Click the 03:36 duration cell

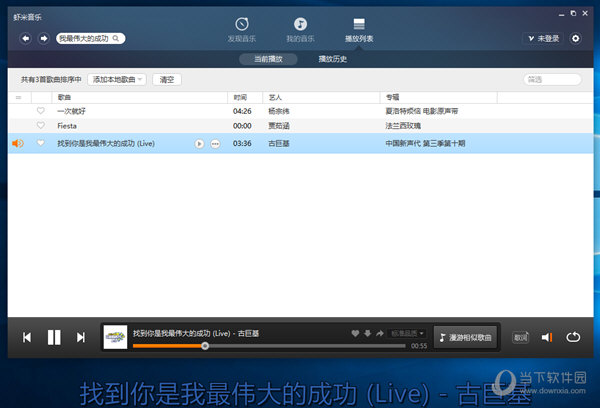(x=242, y=143)
